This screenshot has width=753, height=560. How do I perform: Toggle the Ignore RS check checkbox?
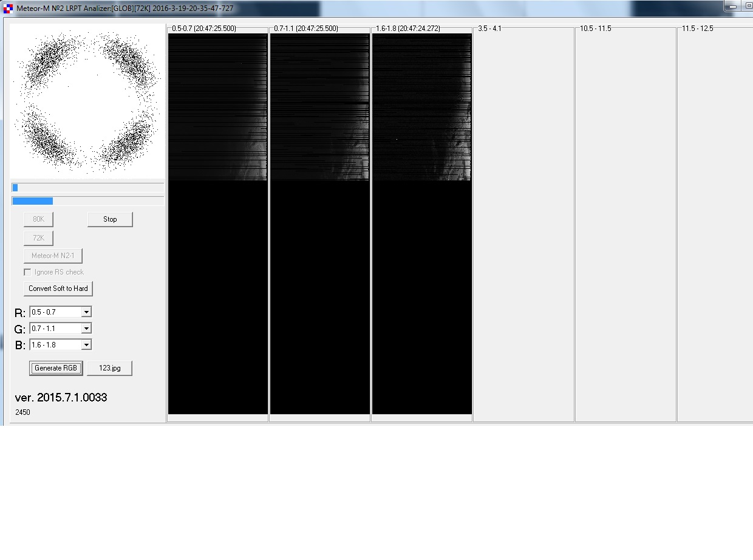pyautogui.click(x=27, y=272)
